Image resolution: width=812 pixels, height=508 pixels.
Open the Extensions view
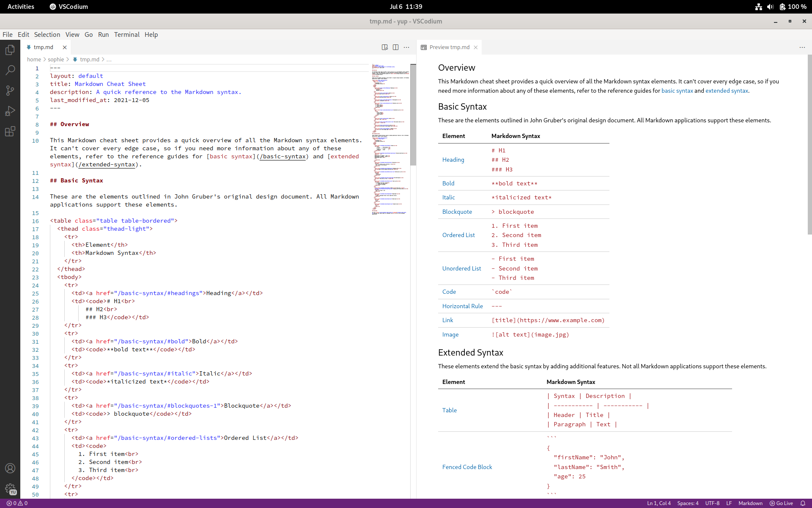[x=10, y=131]
